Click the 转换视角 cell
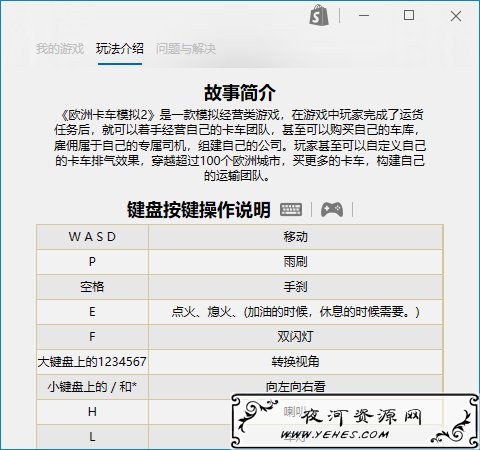 [295, 362]
